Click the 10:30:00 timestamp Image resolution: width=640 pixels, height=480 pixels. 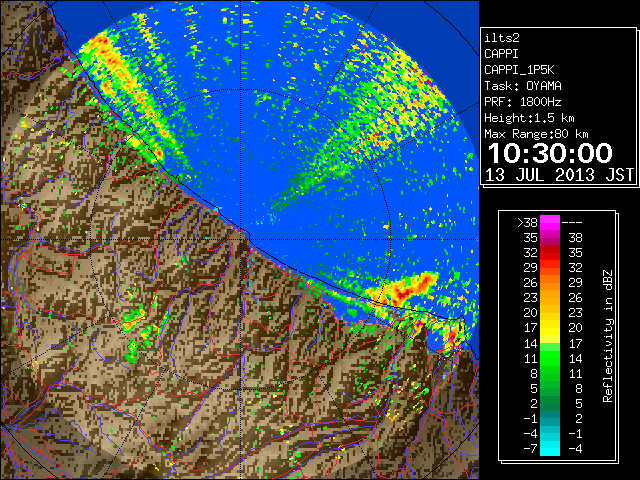pos(550,153)
